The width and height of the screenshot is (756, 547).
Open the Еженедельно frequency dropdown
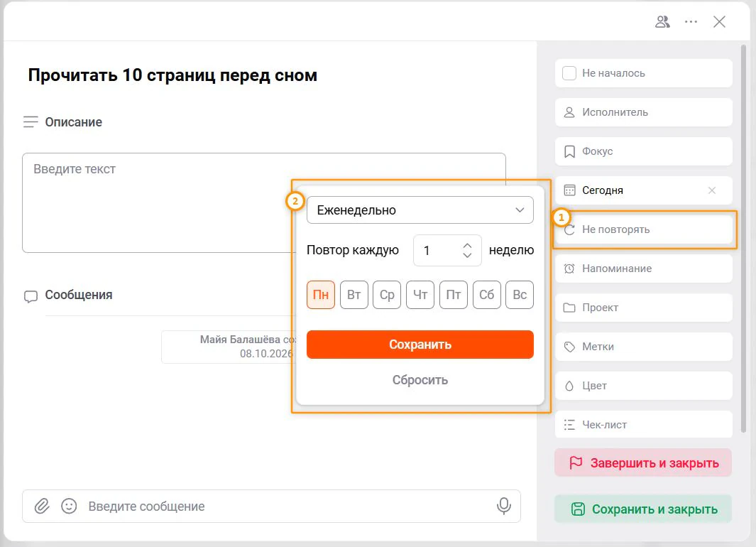[420, 210]
